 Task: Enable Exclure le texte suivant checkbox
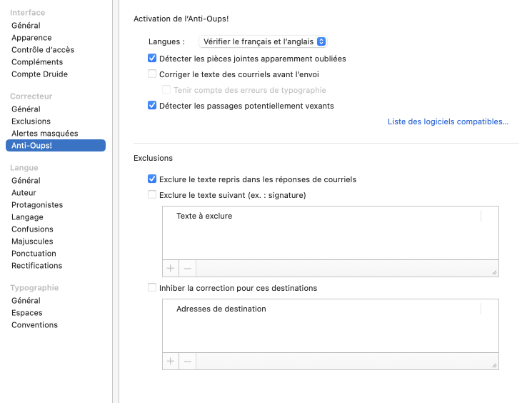[x=152, y=195]
